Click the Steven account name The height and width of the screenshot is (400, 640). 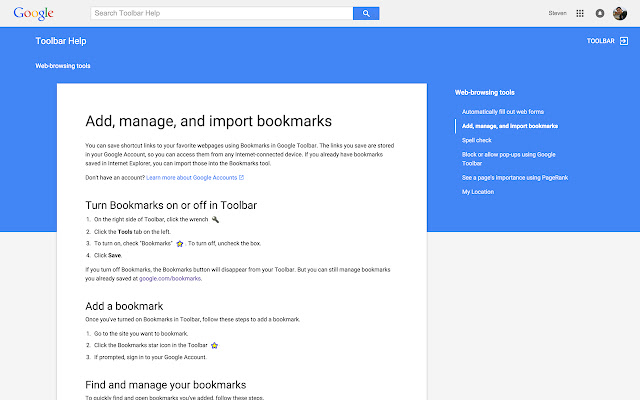pyautogui.click(x=557, y=13)
